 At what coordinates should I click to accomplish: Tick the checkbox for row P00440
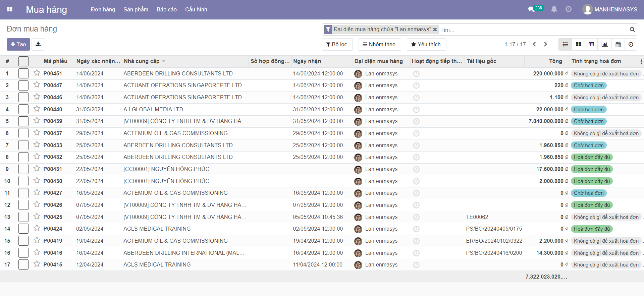click(x=23, y=109)
